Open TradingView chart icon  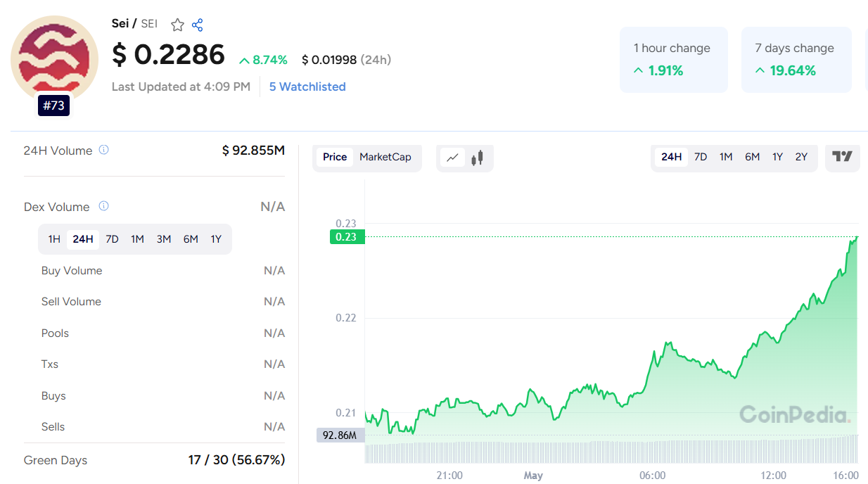(842, 157)
